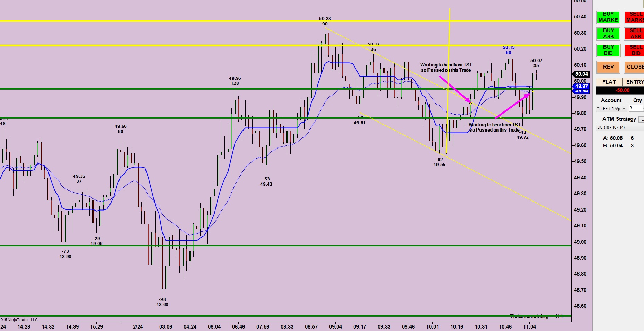This screenshot has height=331, width=644.
Task: Click the 03:06 time axis label
Action: click(166, 326)
